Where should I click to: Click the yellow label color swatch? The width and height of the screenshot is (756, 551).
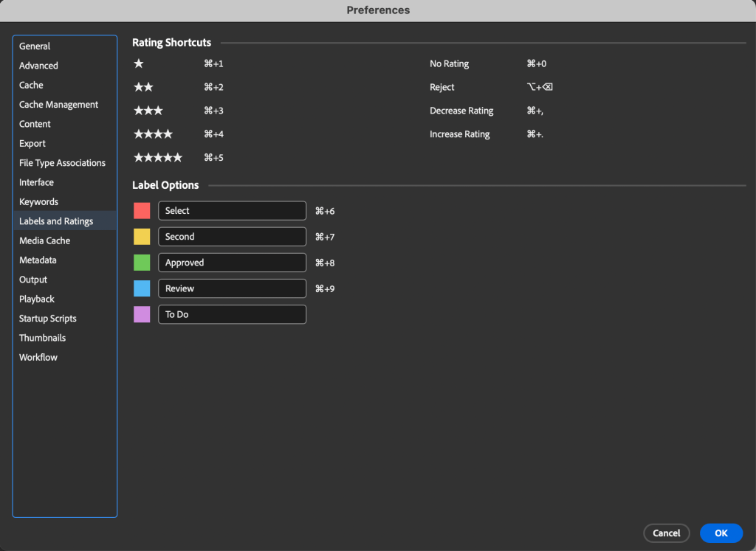pyautogui.click(x=142, y=237)
